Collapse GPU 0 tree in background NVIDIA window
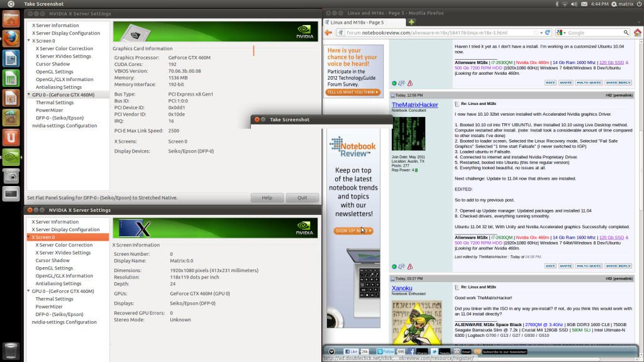The image size is (644, 362). point(29,94)
